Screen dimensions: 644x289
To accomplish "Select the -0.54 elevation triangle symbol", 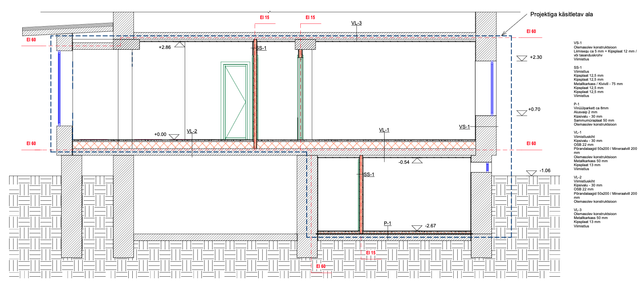I will point(417,161).
